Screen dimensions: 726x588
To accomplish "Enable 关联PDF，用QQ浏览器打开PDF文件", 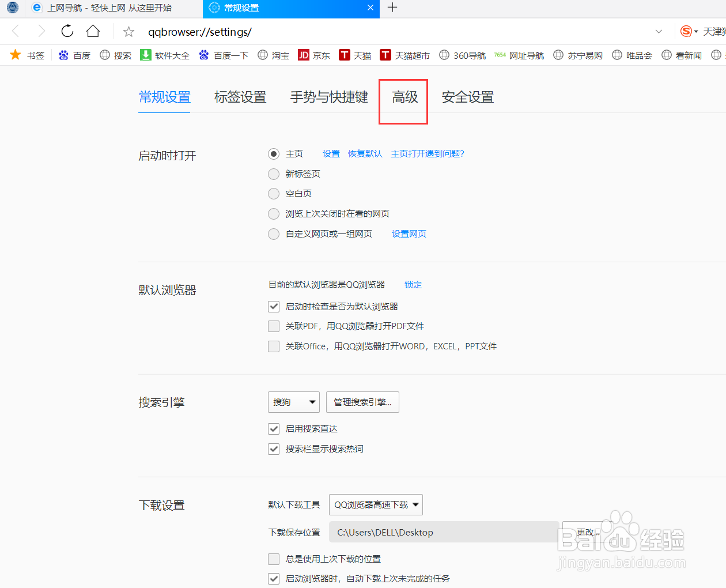I will click(274, 326).
